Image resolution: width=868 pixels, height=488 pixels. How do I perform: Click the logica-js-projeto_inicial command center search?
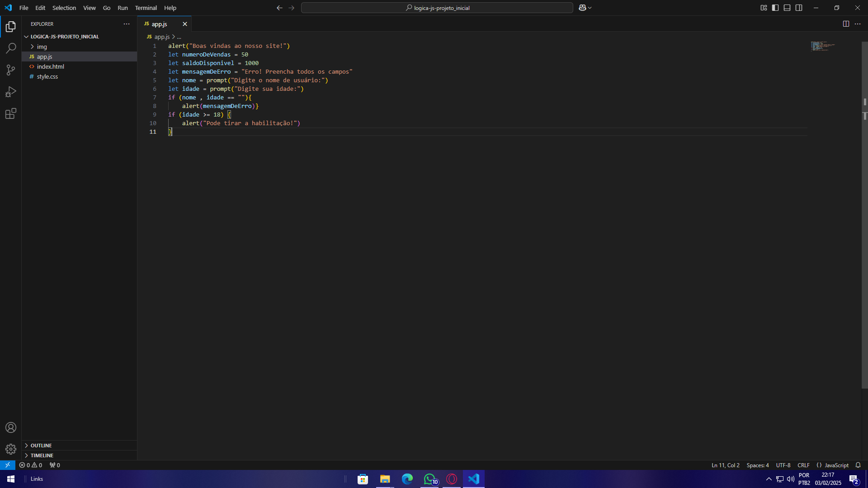pos(437,8)
